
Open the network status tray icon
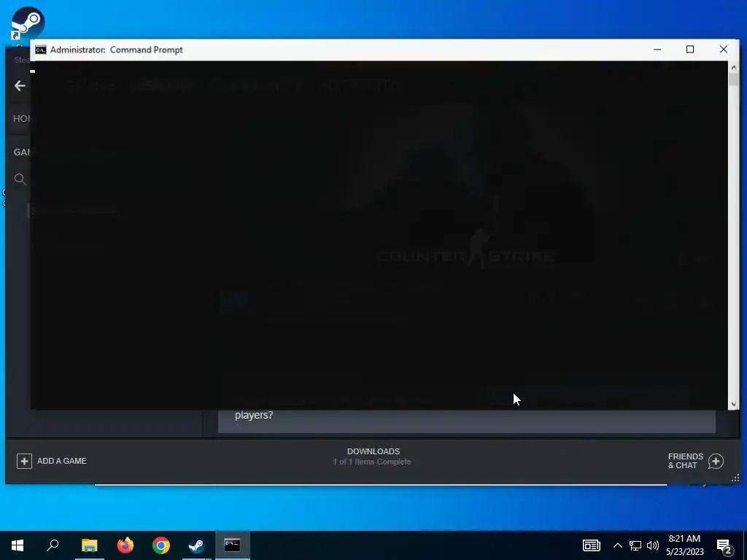click(x=635, y=545)
